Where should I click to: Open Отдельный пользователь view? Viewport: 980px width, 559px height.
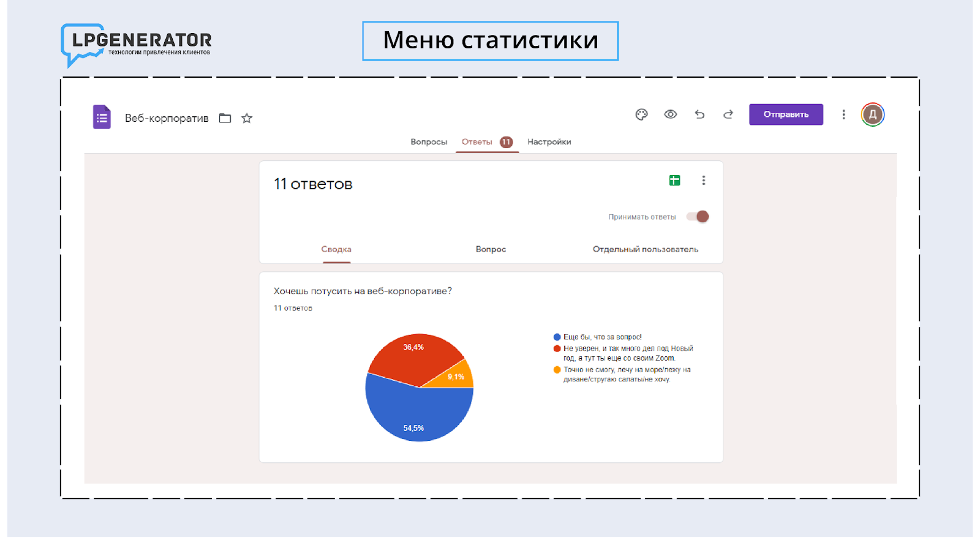point(645,249)
